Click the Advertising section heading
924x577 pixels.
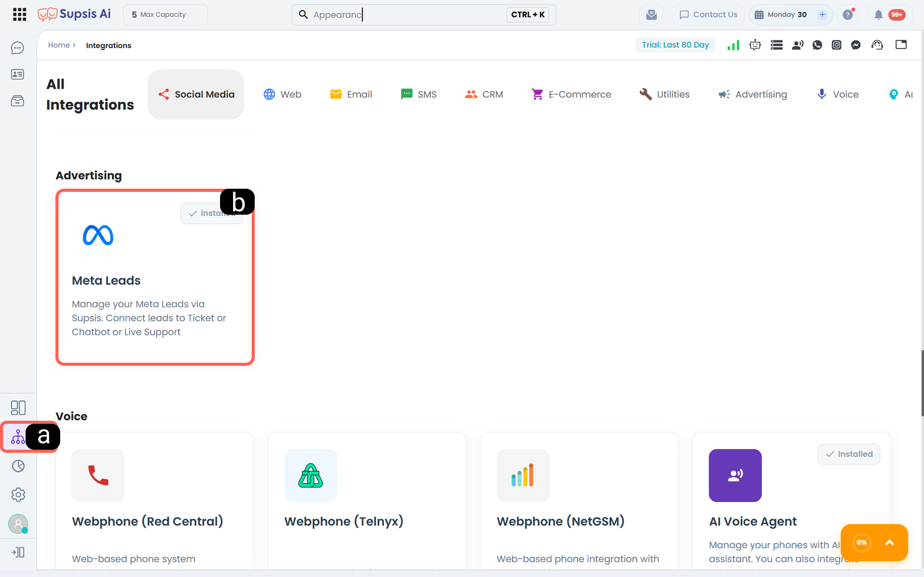[x=89, y=175]
